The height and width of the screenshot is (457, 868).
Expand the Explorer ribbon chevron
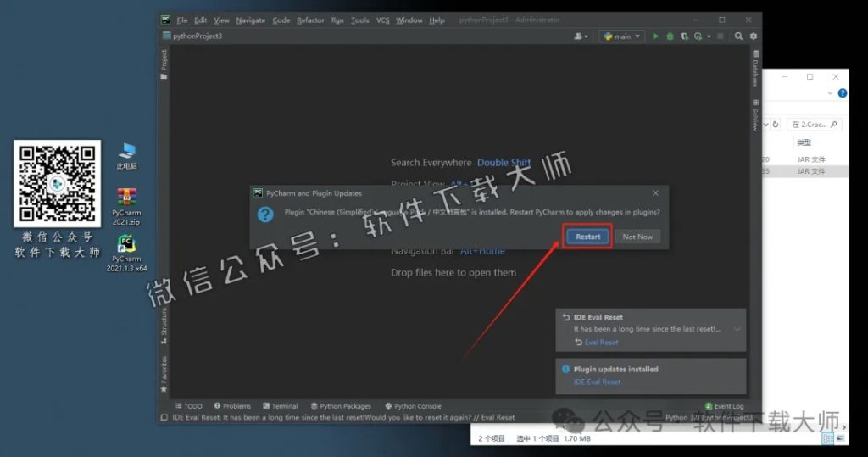point(830,93)
